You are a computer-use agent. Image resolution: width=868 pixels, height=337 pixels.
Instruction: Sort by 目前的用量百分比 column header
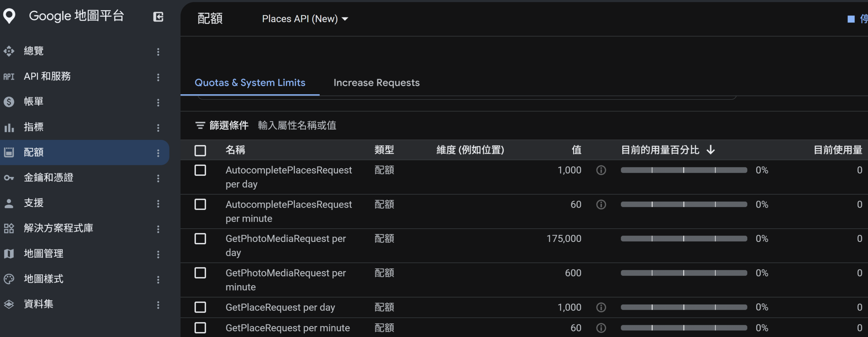[x=660, y=150]
